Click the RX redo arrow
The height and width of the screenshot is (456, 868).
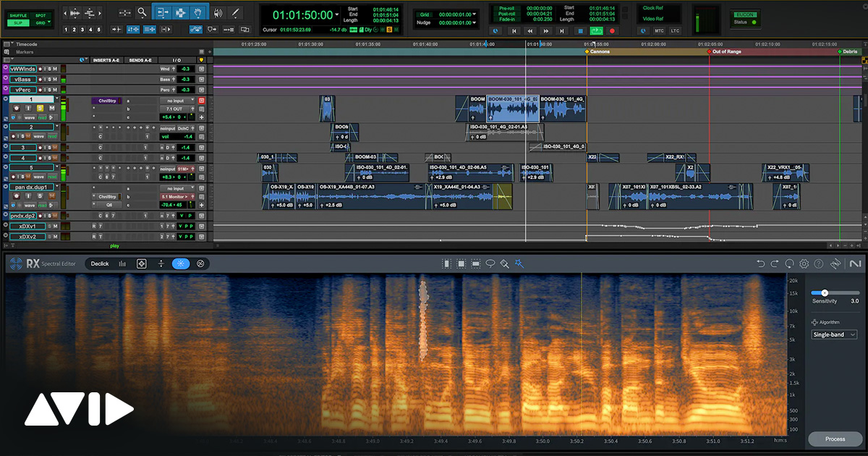tap(775, 264)
